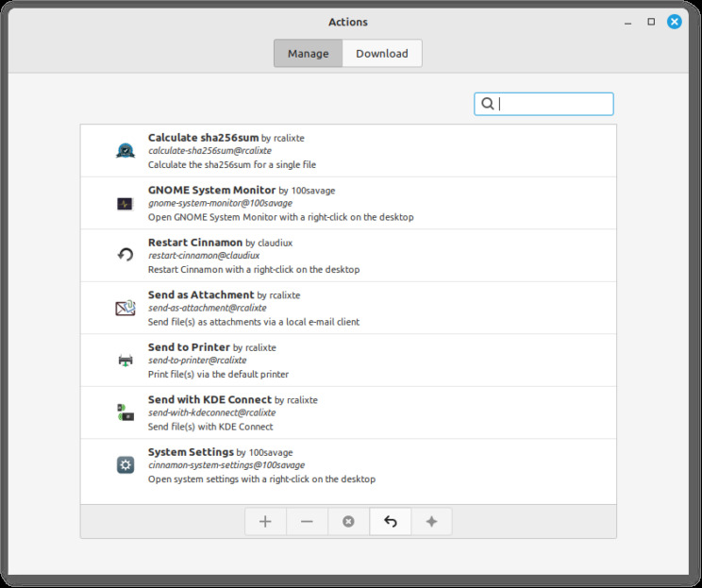Maximize the Actions window

click(651, 22)
